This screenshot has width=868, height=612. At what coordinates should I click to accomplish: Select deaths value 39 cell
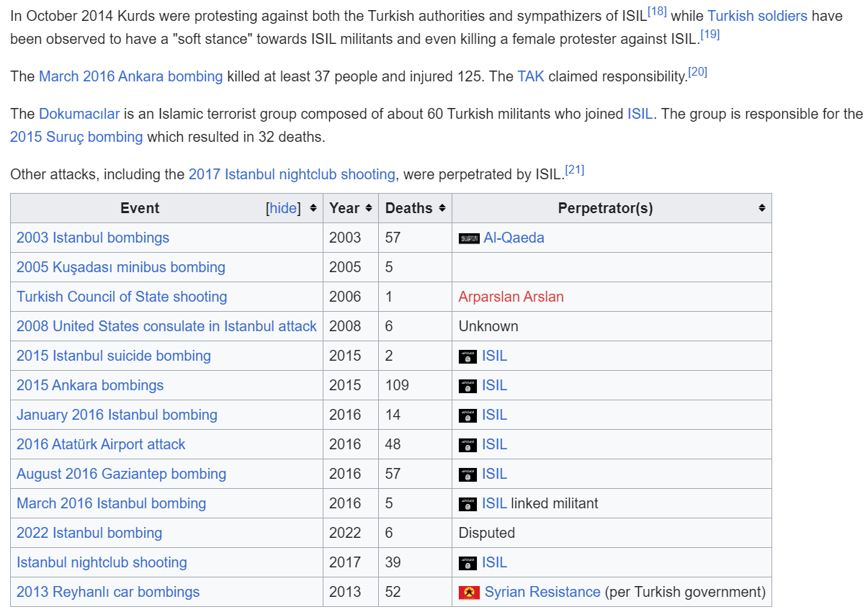pyautogui.click(x=415, y=562)
